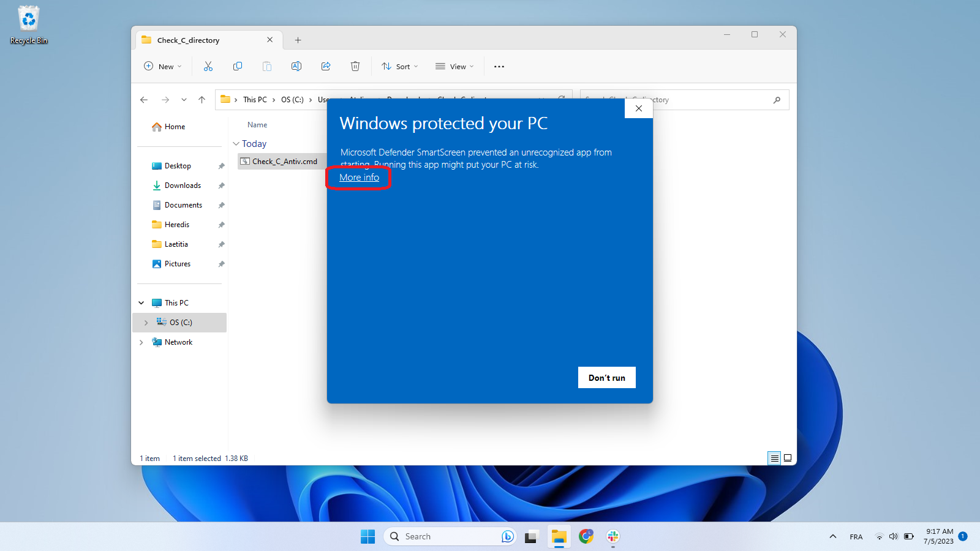
Task: Open Google Chrome from the taskbar
Action: tap(586, 536)
